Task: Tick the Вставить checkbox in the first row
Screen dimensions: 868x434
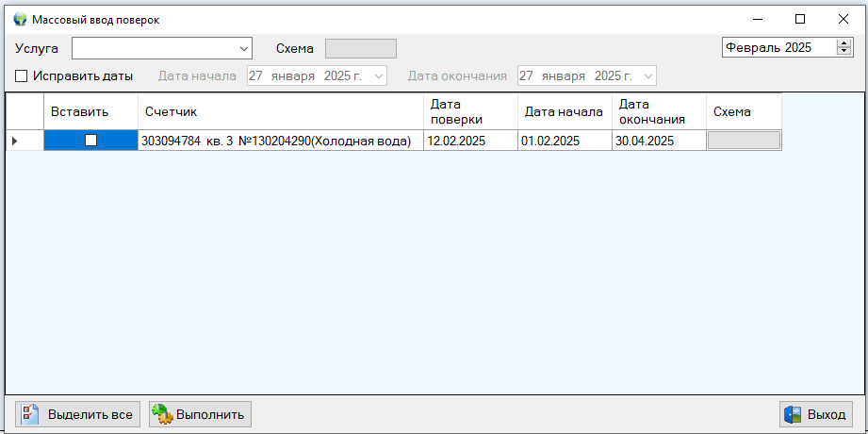Action: (90, 141)
